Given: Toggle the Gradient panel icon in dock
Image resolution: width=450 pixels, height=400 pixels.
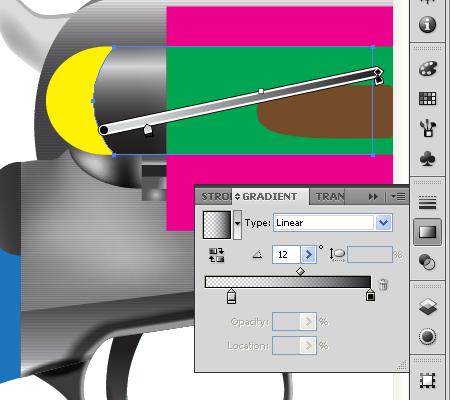Looking at the screenshot, I should (x=427, y=232).
